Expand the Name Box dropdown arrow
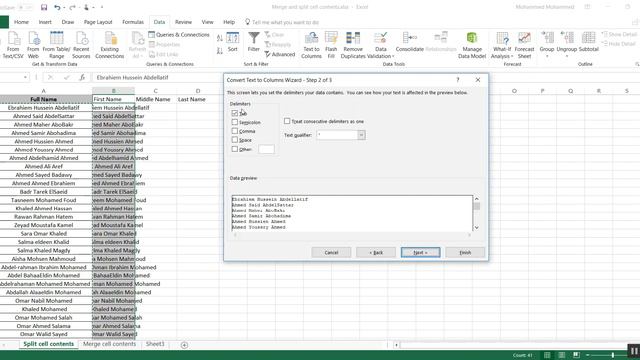Screen dimensions: 640x360 coord(25,77)
